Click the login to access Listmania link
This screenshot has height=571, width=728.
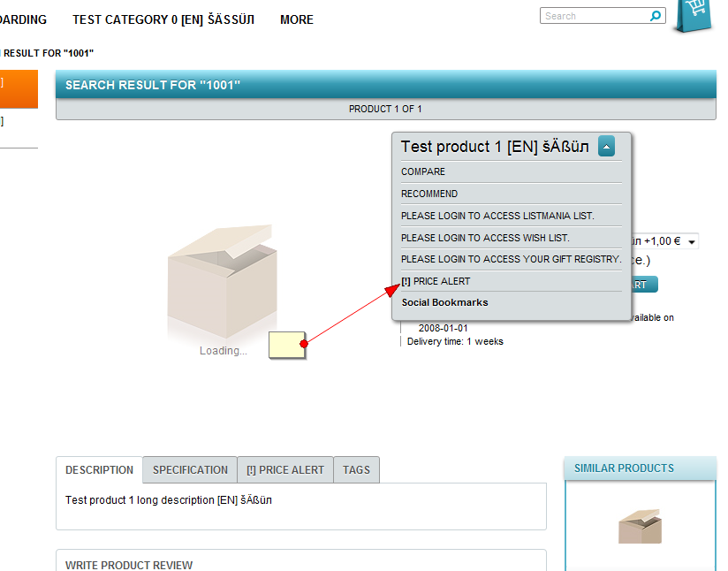497,216
